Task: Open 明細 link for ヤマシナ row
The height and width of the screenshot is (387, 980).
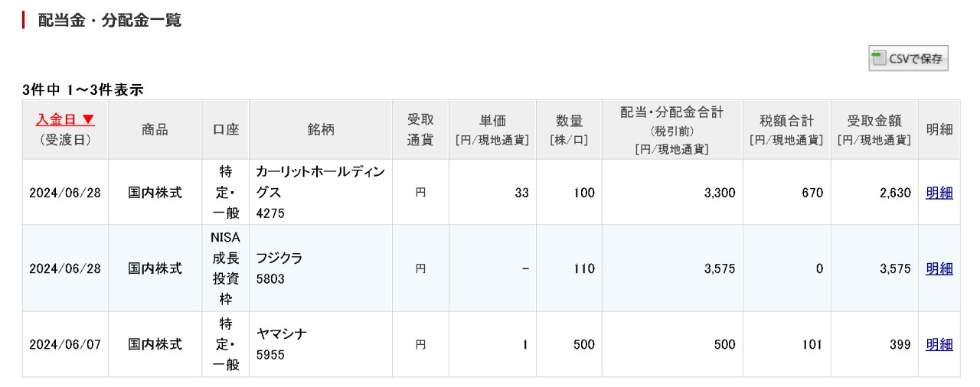Action: tap(939, 345)
